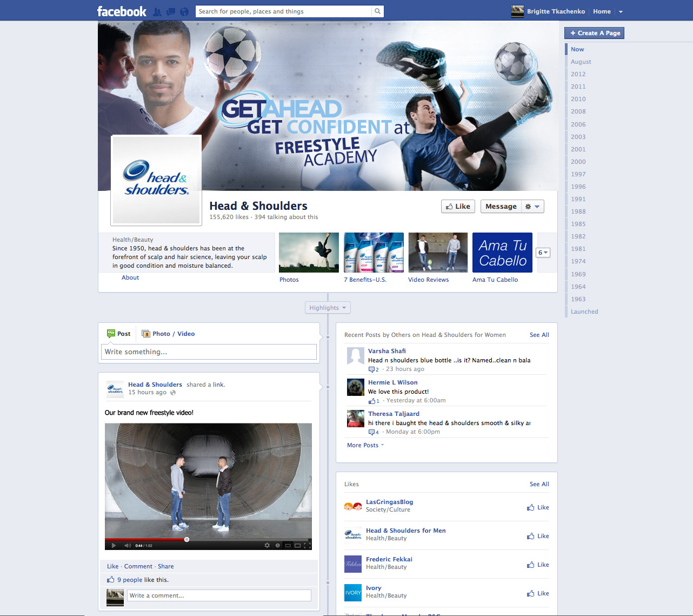The height and width of the screenshot is (616, 693).
Task: Open Hermie L Wilson's avatar
Action: click(355, 387)
